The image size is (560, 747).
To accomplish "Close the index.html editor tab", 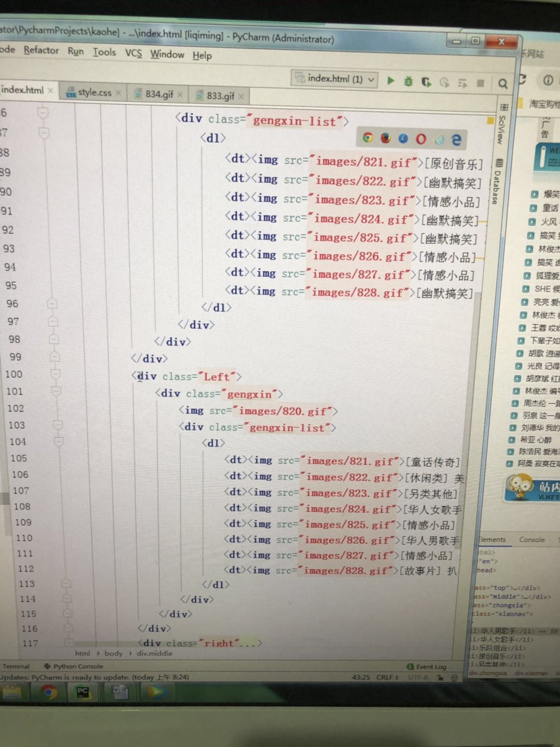I will click(x=50, y=90).
